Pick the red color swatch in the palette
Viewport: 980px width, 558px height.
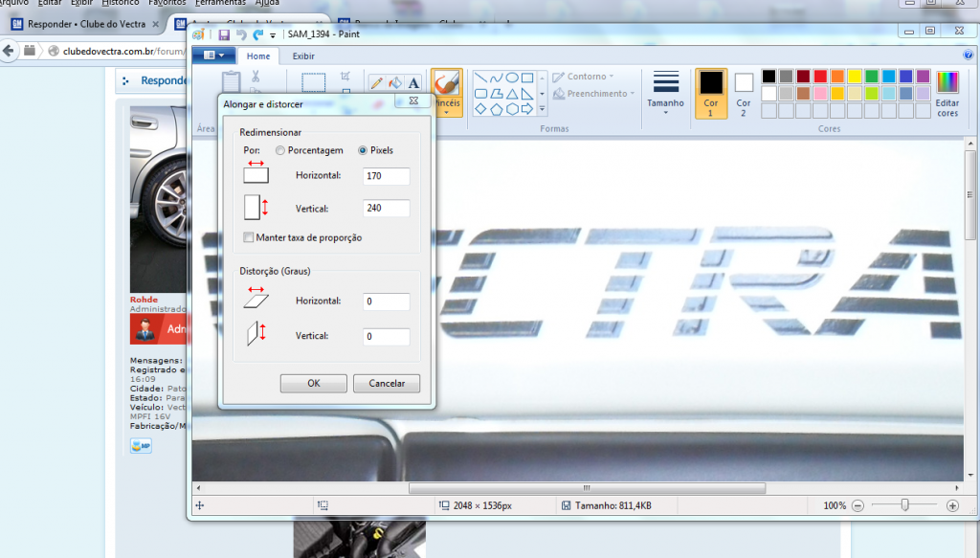[820, 77]
